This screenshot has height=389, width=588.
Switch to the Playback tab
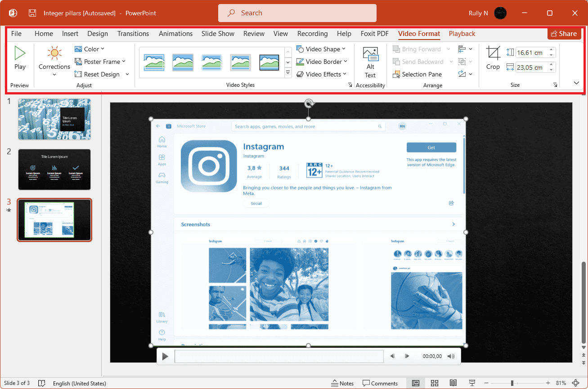pyautogui.click(x=462, y=34)
